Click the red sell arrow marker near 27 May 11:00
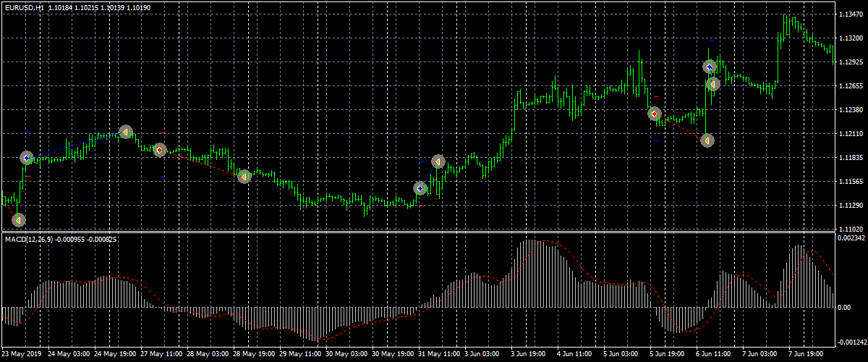 pyautogui.click(x=159, y=150)
